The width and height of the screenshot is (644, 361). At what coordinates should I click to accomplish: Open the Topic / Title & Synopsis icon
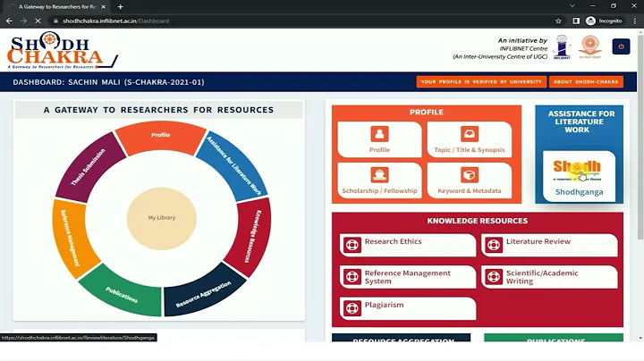(469, 134)
